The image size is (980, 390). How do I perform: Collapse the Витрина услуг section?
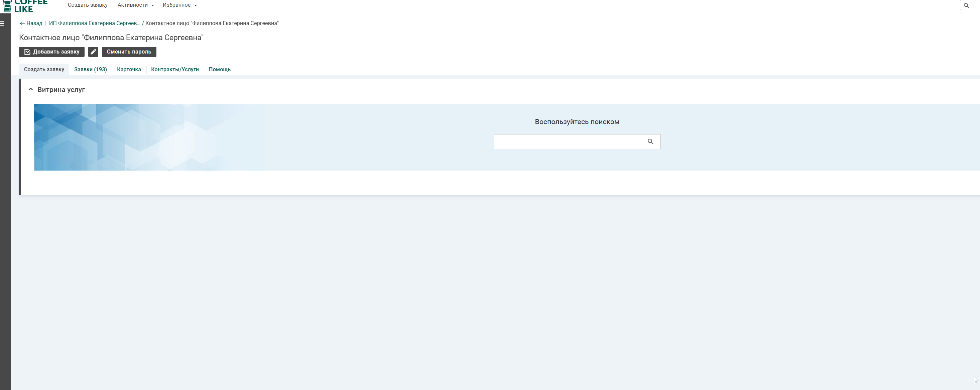31,90
